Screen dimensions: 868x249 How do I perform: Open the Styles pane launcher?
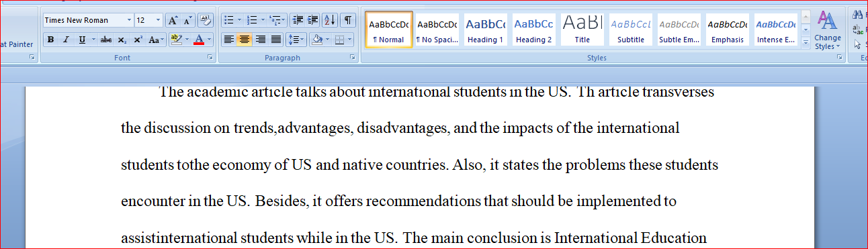839,58
